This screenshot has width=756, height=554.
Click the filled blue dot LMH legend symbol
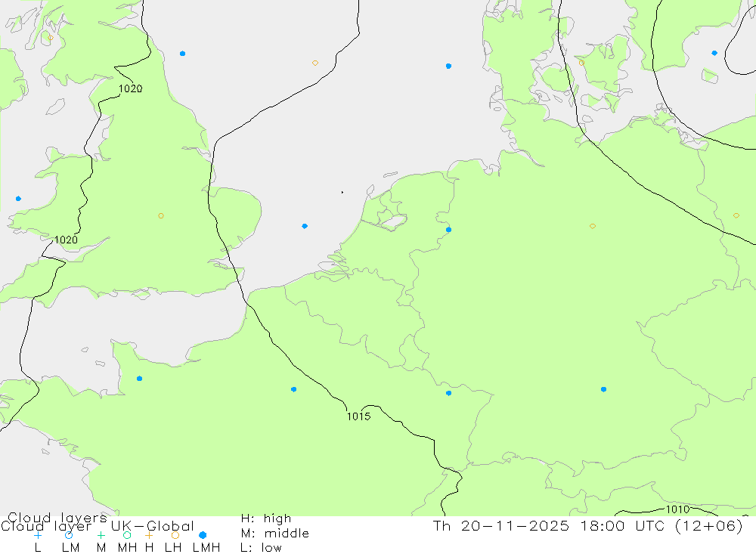click(x=203, y=535)
